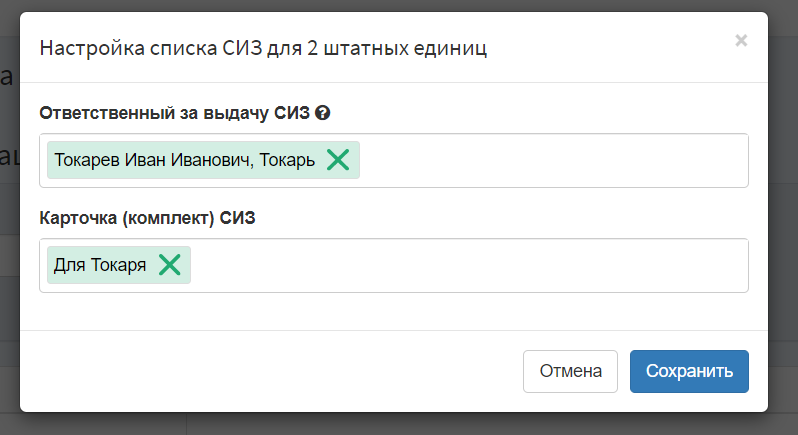The height and width of the screenshot is (435, 798).
Task: Click empty space right of the Токарев tag
Action: [554, 160]
